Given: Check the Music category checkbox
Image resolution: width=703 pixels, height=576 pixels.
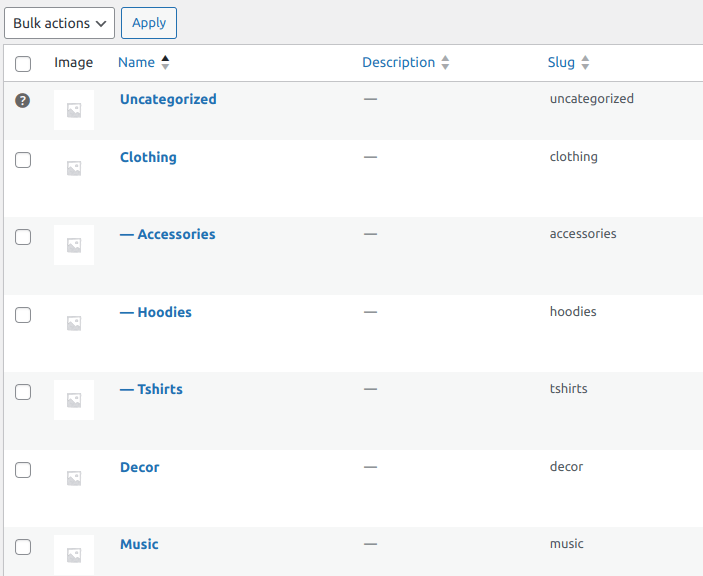Looking at the screenshot, I should coord(23,547).
